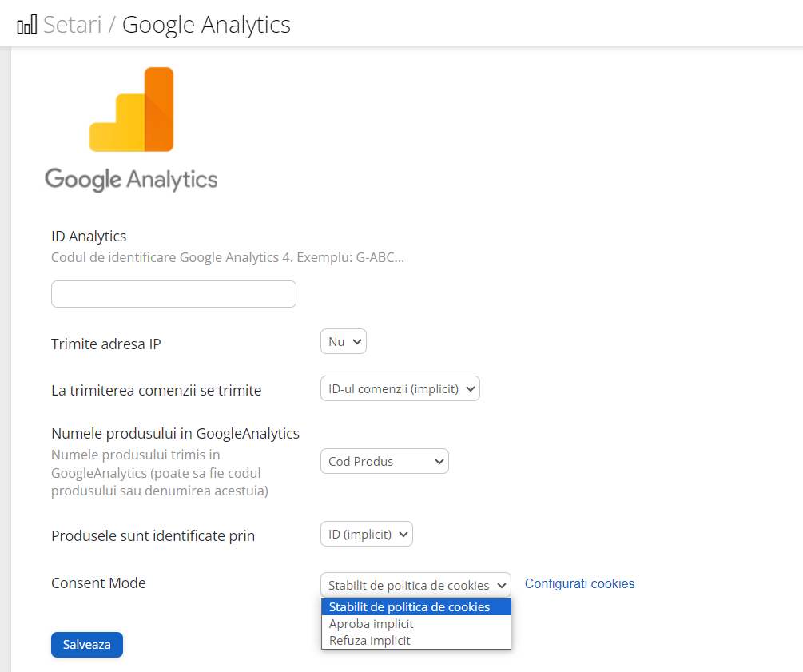This screenshot has height=672, width=803.
Task: Click the 'Produsele sunt identificate prin' label
Action: click(x=153, y=536)
